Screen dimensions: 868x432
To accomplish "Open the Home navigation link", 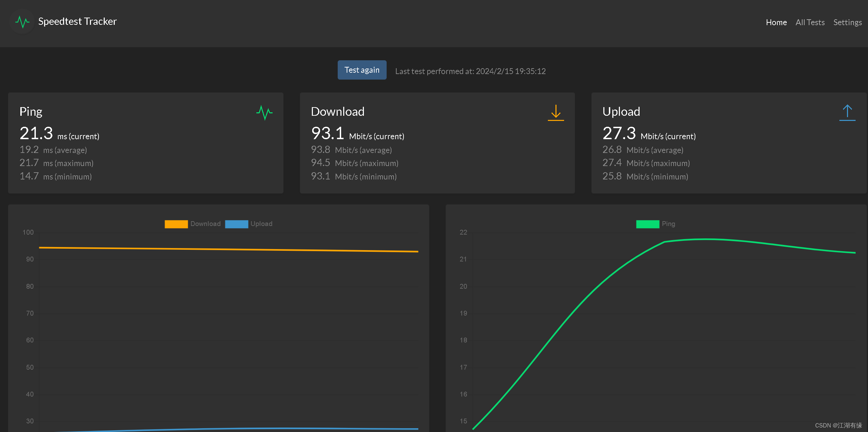I will (776, 22).
